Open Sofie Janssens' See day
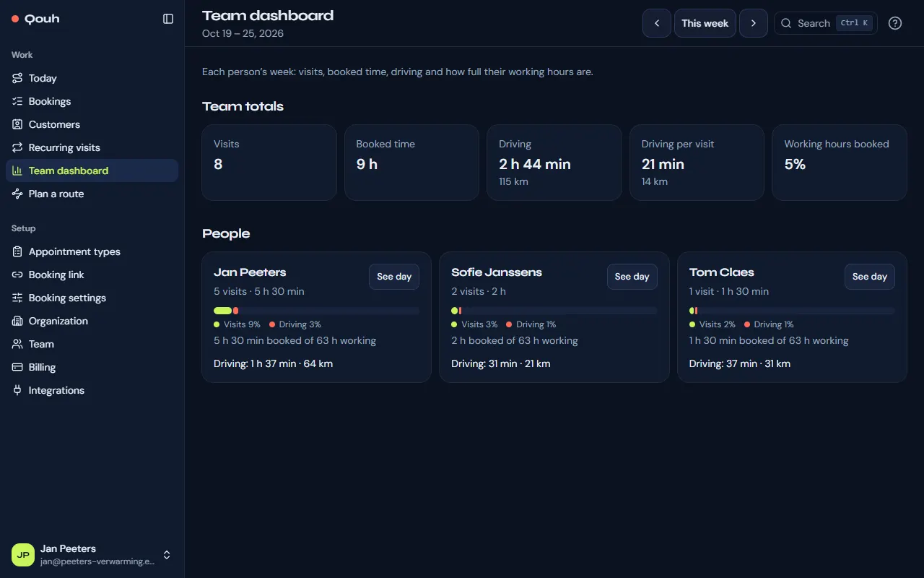The height and width of the screenshot is (578, 924). pos(632,277)
